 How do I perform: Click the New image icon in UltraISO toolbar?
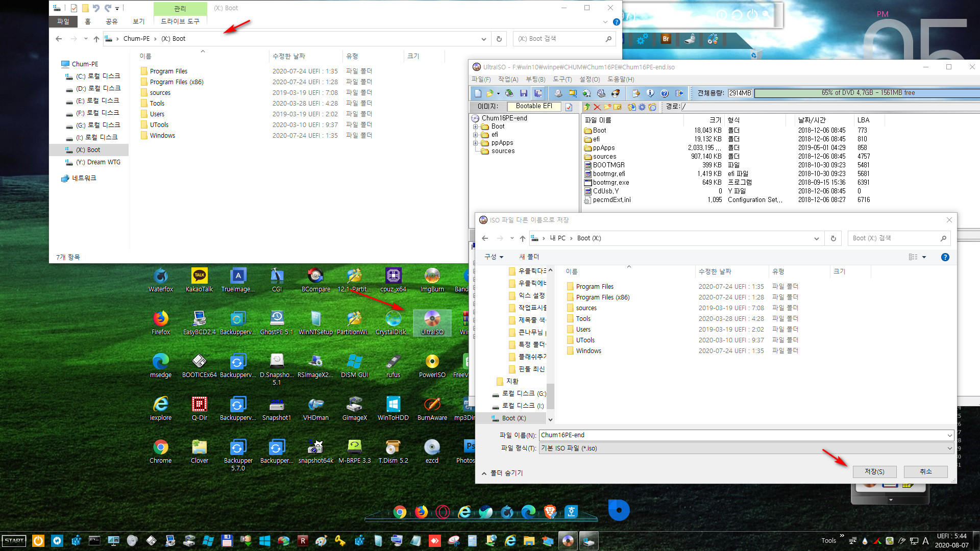[478, 93]
